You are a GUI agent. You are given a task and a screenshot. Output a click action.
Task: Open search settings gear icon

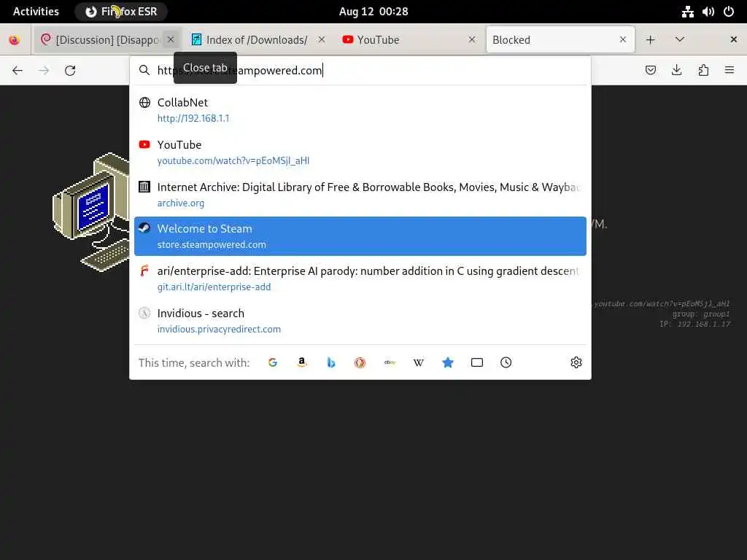coord(576,362)
